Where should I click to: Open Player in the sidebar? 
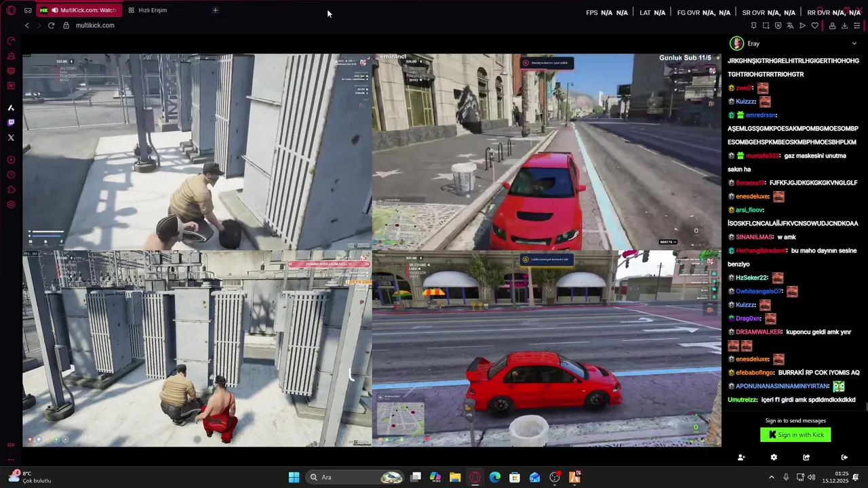point(11,160)
